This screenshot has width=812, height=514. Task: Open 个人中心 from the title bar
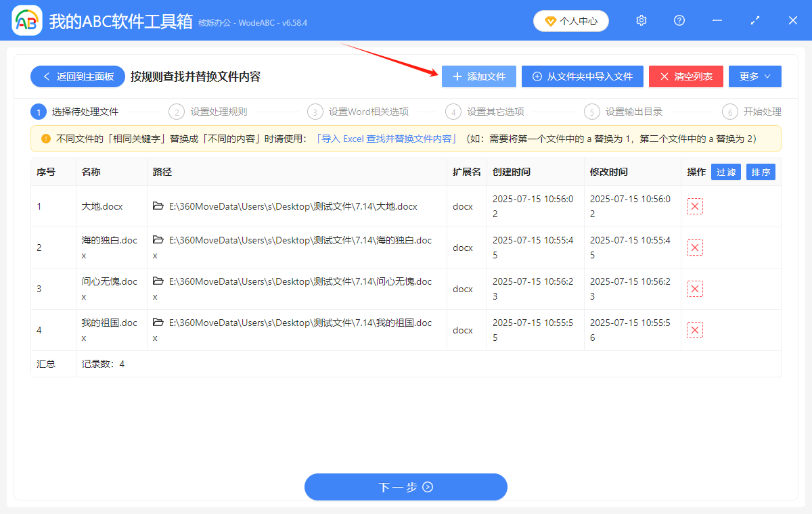click(x=570, y=20)
